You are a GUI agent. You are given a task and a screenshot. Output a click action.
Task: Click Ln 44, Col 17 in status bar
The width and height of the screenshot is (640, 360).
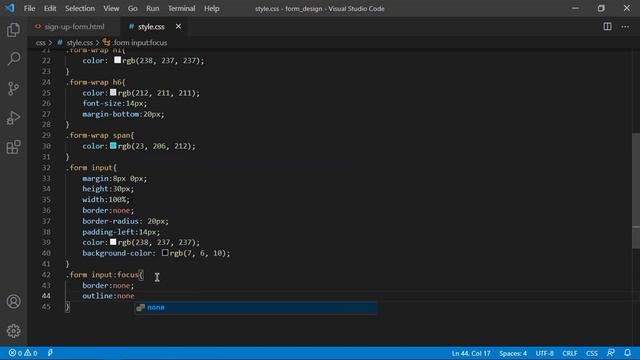471,353
